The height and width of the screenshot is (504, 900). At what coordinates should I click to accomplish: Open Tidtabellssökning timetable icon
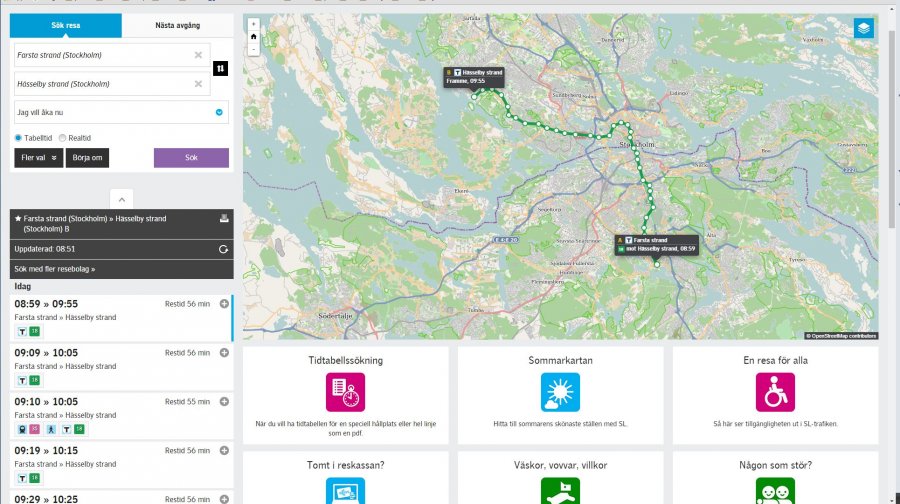pos(345,392)
